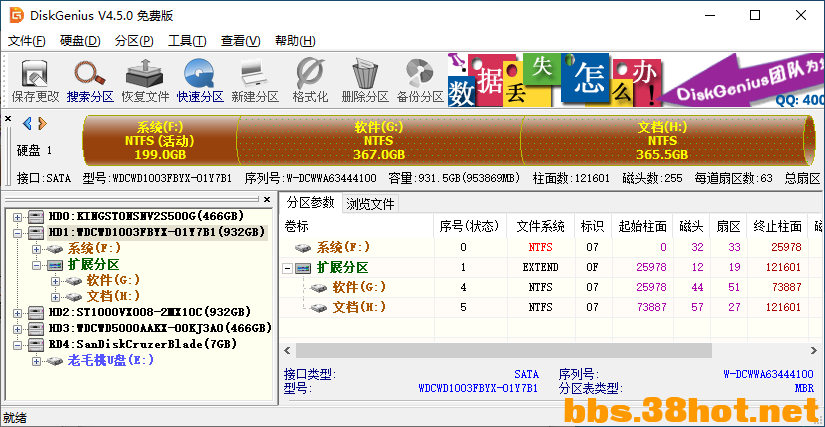Click the 起始柱面 column header
This screenshot has width=825, height=427.
pos(642,227)
